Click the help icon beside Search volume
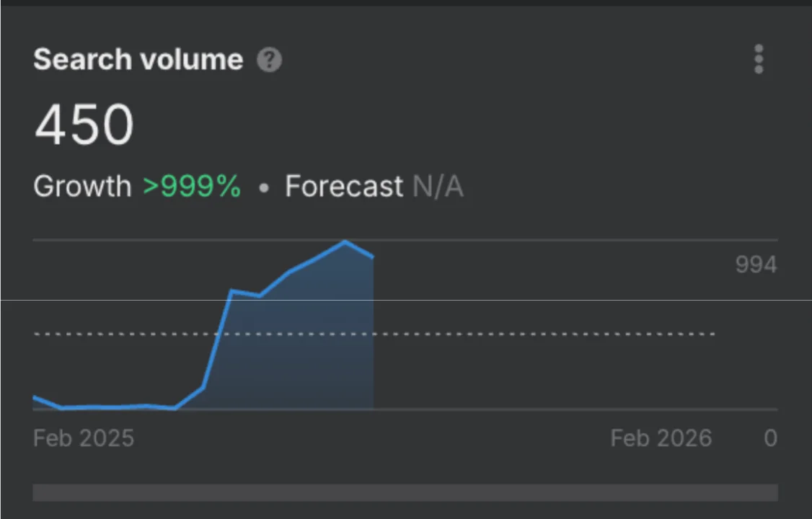Screen dimensions: 812x519 coord(269,60)
